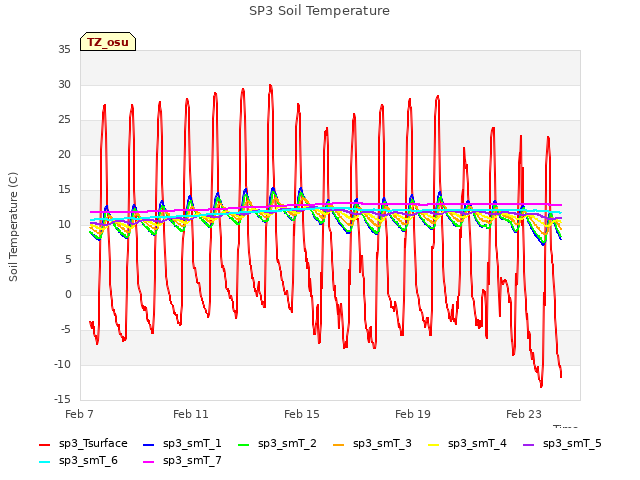Click the yellow sp3_smT_4 legend swatch
Screen dimensions: 640x480
pos(433,444)
